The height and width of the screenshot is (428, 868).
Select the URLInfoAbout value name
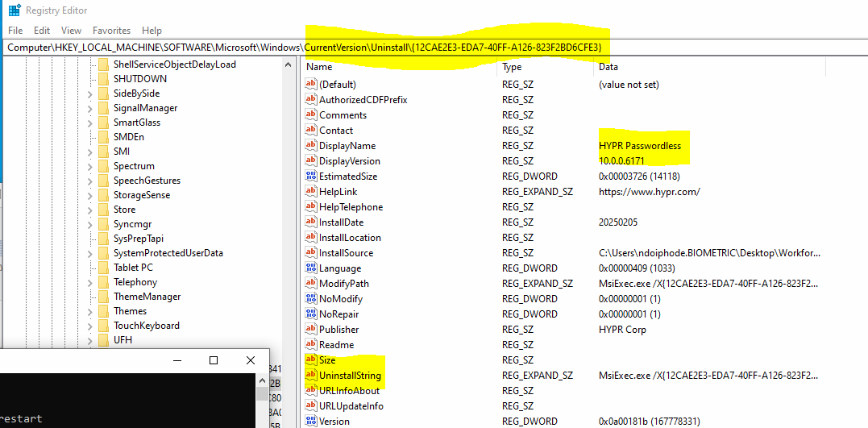click(x=349, y=390)
